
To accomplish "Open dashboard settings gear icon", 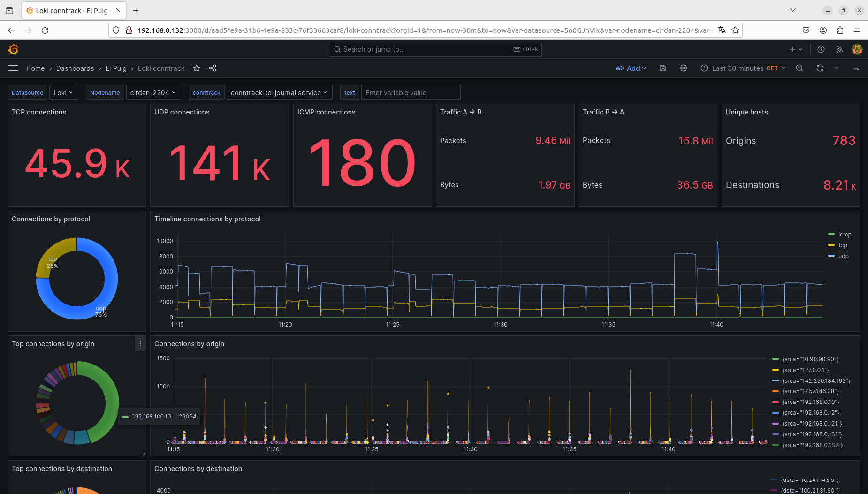I will [x=683, y=68].
